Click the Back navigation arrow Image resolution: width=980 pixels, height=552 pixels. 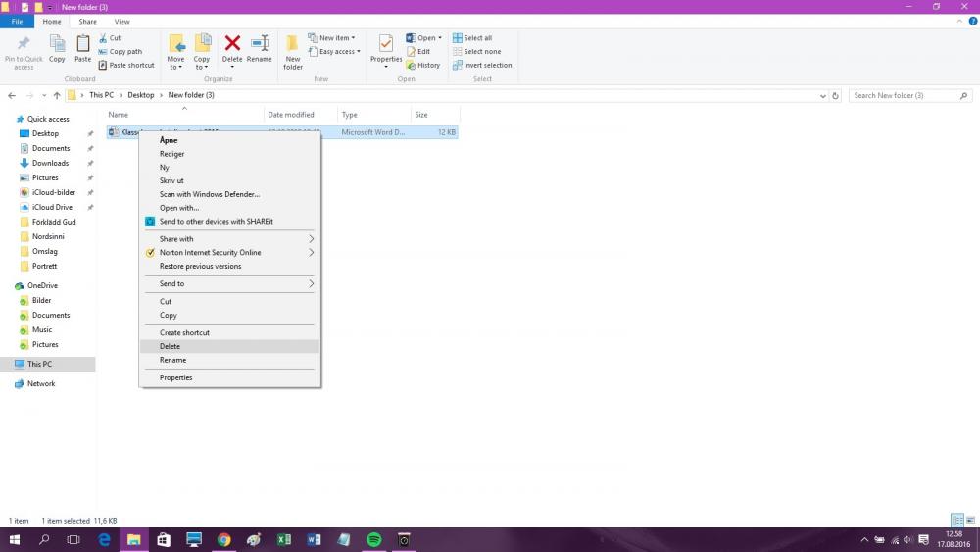pyautogui.click(x=12, y=96)
